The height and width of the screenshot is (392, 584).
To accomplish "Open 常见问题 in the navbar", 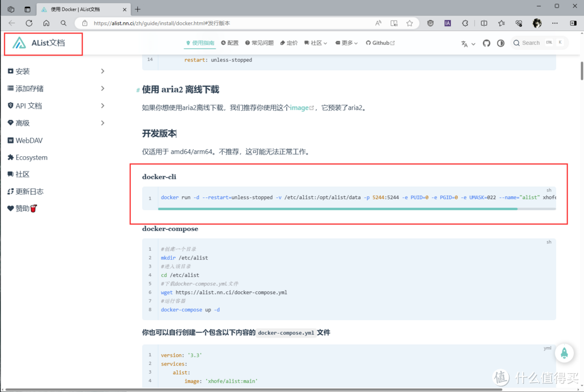I will pyautogui.click(x=260, y=43).
